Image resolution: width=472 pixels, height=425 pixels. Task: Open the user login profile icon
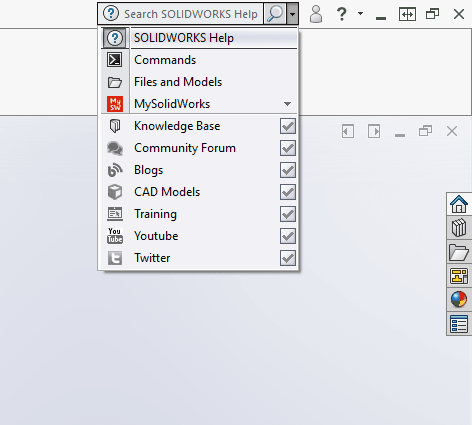coord(316,14)
